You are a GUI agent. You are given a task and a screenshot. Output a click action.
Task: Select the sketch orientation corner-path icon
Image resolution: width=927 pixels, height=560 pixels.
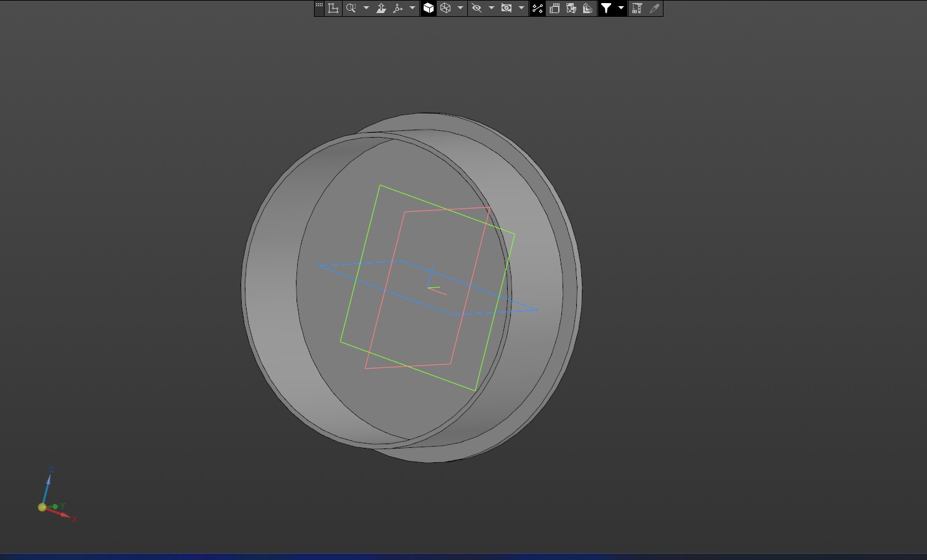pyautogui.click(x=333, y=8)
